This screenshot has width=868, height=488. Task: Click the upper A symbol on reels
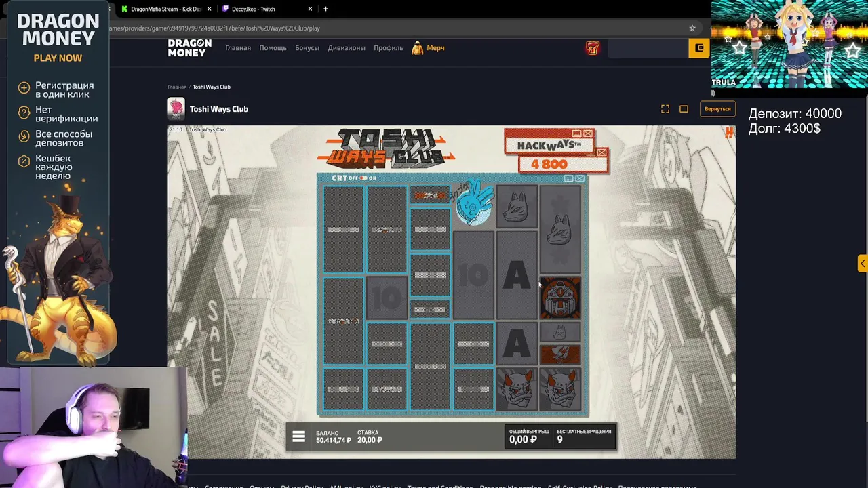(x=517, y=274)
